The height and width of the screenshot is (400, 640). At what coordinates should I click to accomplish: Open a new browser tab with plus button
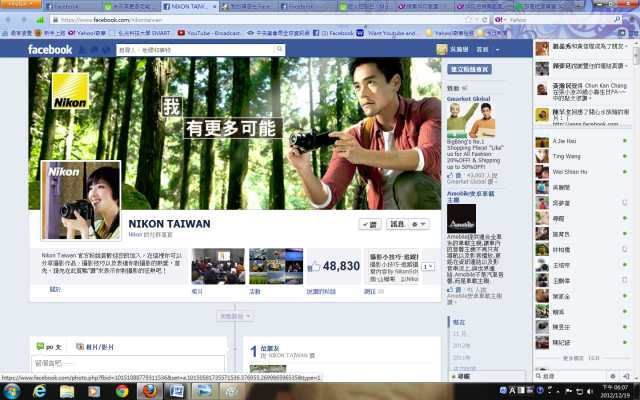coord(578,7)
